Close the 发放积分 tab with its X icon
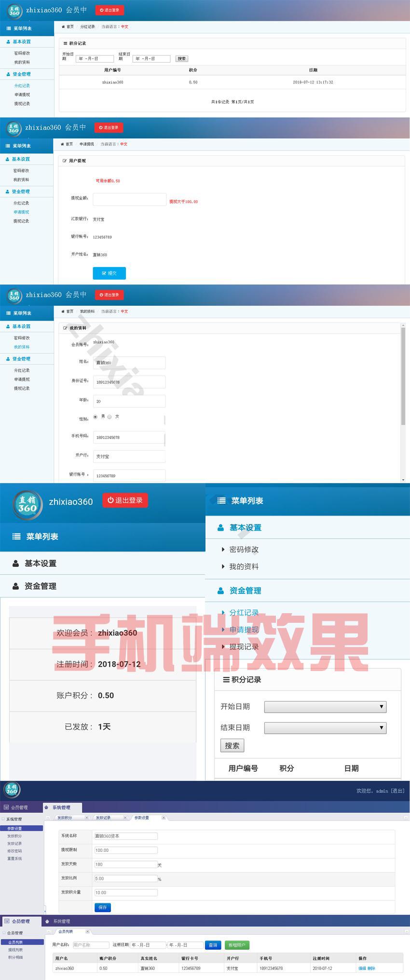The height and width of the screenshot is (980, 410). 87,818
